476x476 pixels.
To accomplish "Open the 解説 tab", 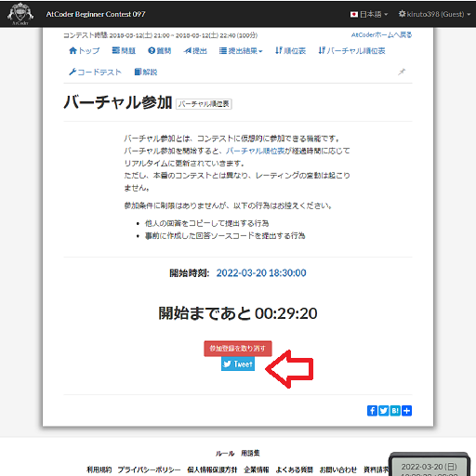I will pos(146,72).
